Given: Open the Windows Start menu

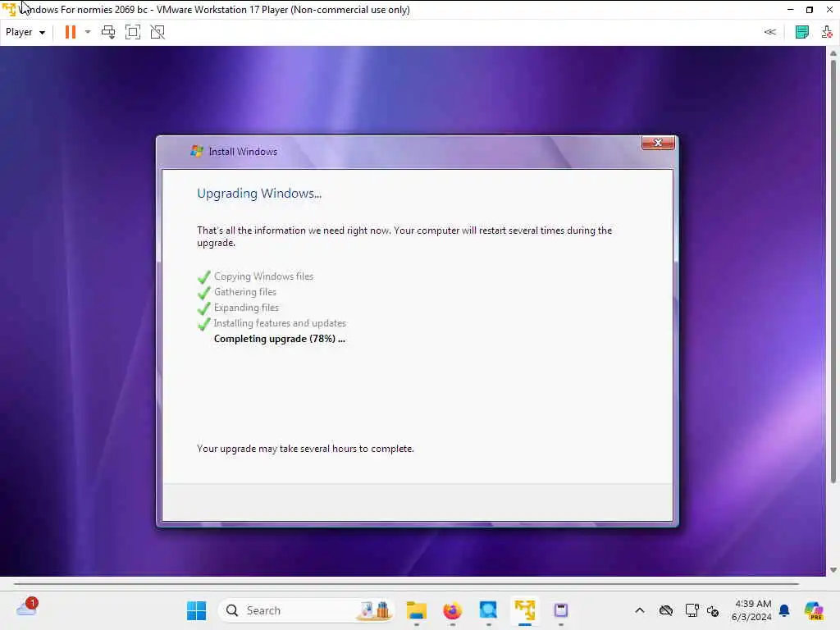Looking at the screenshot, I should click(x=196, y=610).
